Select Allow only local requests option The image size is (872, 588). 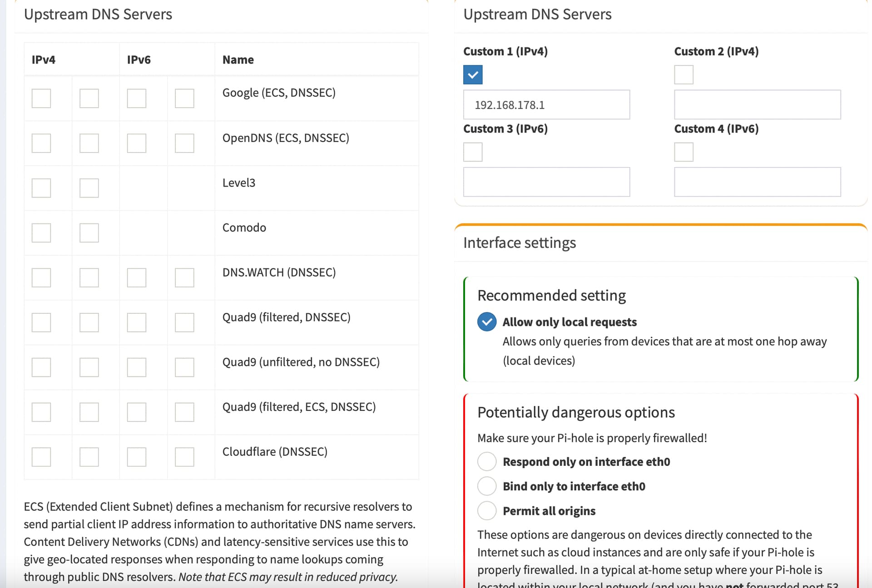pyautogui.click(x=487, y=322)
